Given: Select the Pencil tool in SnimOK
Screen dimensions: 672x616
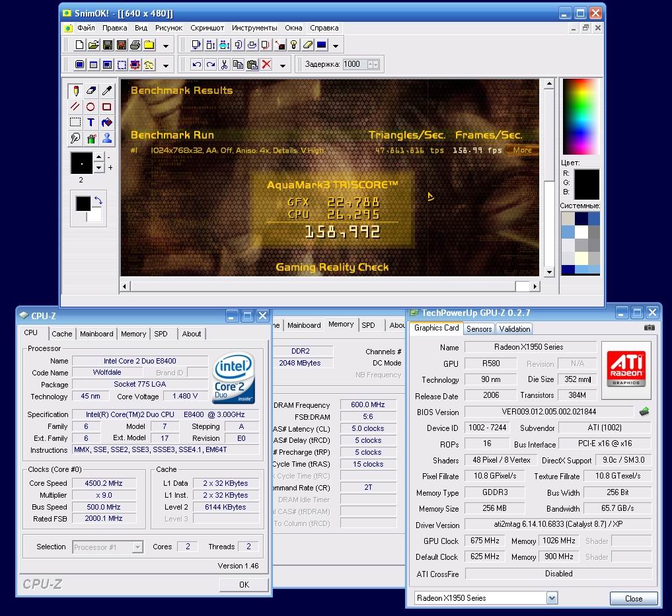Looking at the screenshot, I should pyautogui.click(x=75, y=91).
